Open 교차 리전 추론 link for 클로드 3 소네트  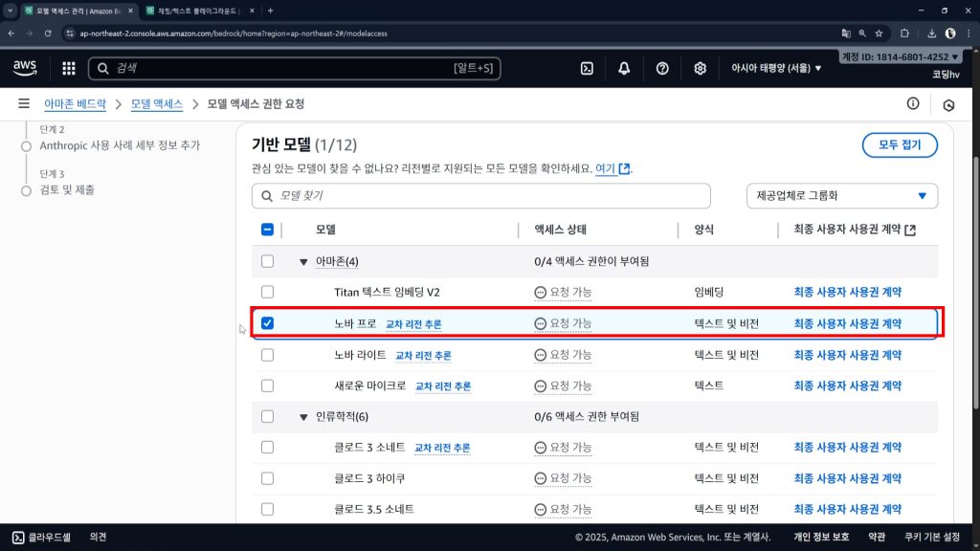tap(442, 448)
